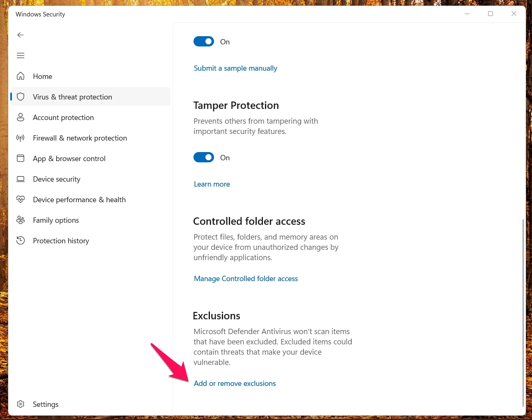Open App & browser control
The height and width of the screenshot is (420, 532).
[69, 159]
